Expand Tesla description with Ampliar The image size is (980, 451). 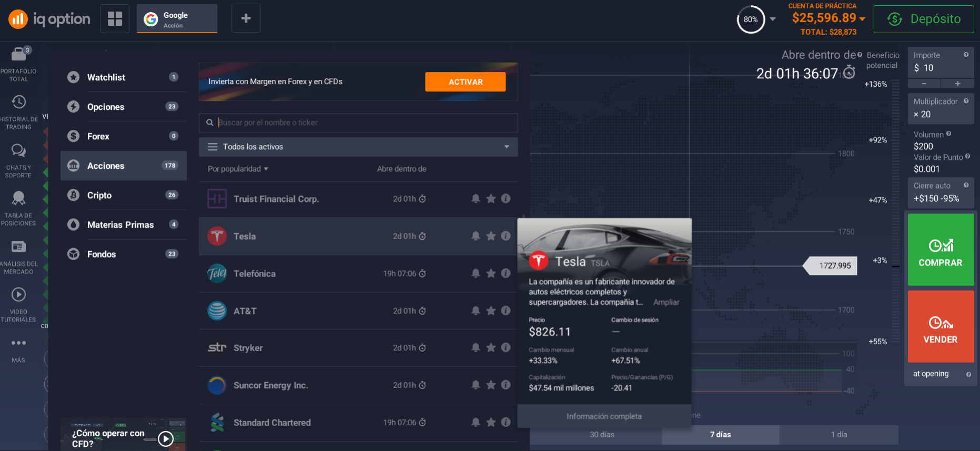(x=666, y=302)
